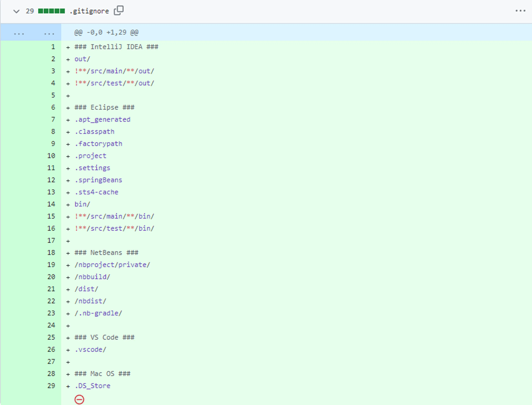
Task: Click the '.factorypath' line
Action: tap(98, 144)
